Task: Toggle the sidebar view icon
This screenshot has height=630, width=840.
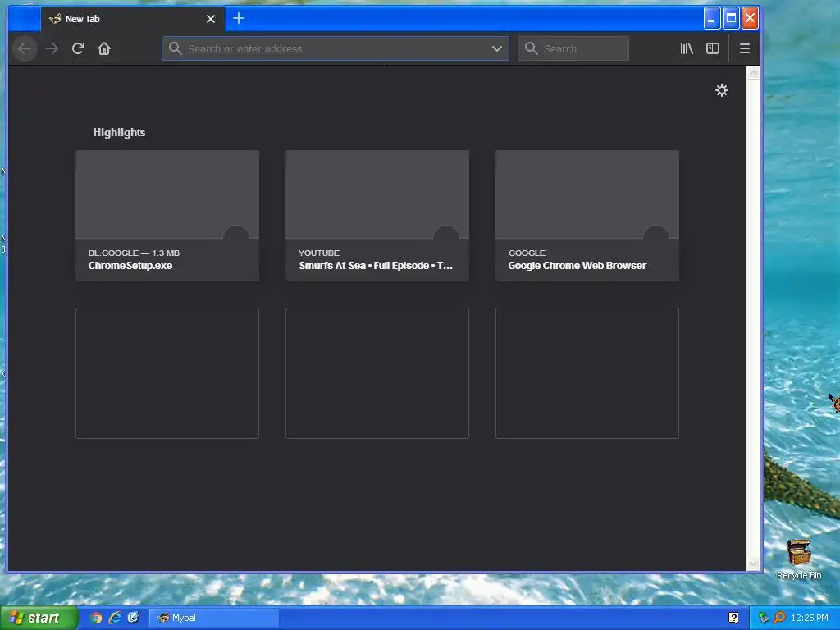Action: [x=713, y=48]
